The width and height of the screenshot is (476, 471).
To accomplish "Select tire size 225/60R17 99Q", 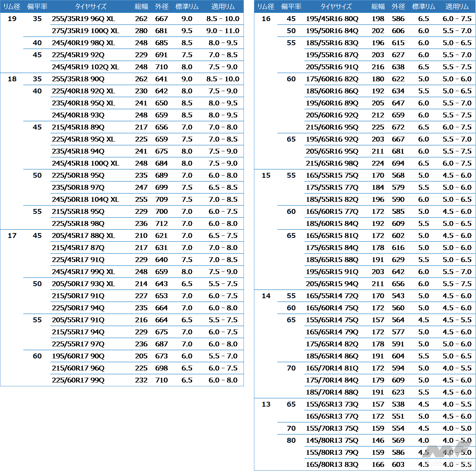I will pos(78,380).
